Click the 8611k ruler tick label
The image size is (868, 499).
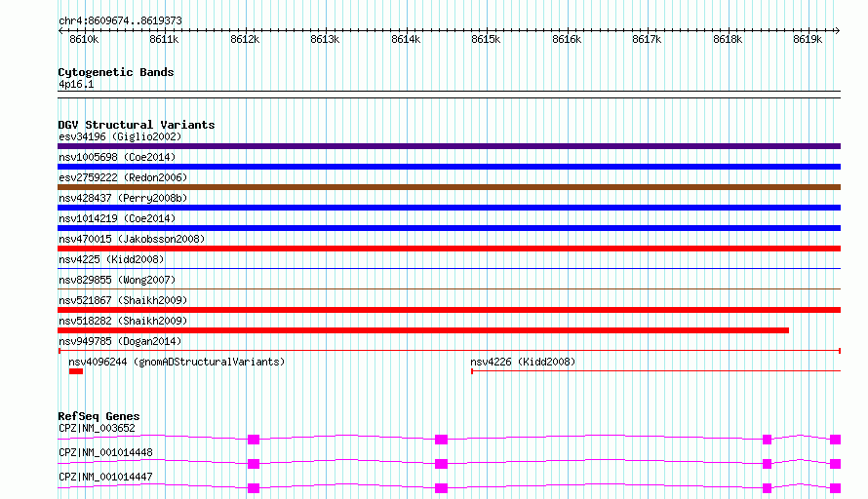165,39
